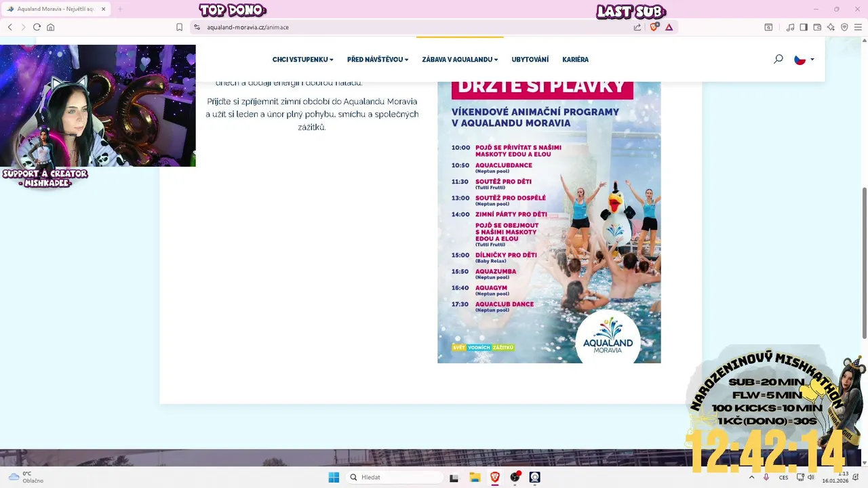Reload the Aqualand page
This screenshot has height=488, width=868.
click(x=37, y=27)
